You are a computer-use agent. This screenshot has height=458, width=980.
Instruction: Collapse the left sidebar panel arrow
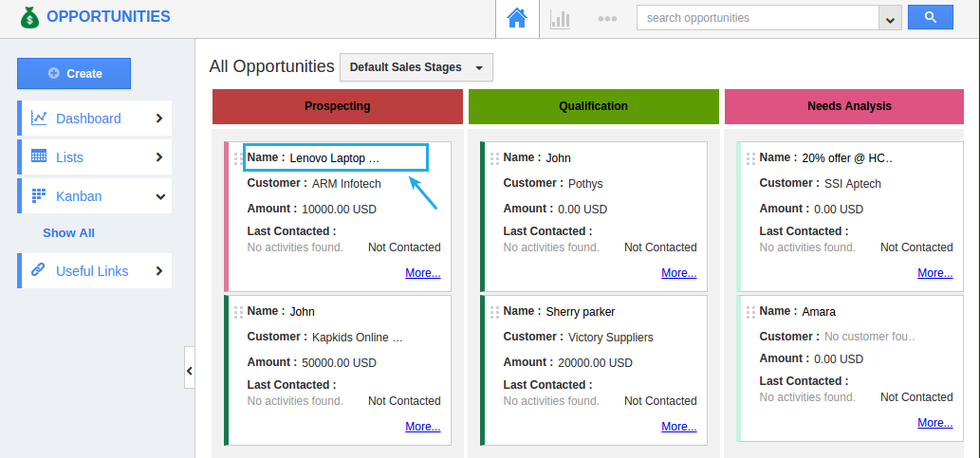(x=189, y=370)
